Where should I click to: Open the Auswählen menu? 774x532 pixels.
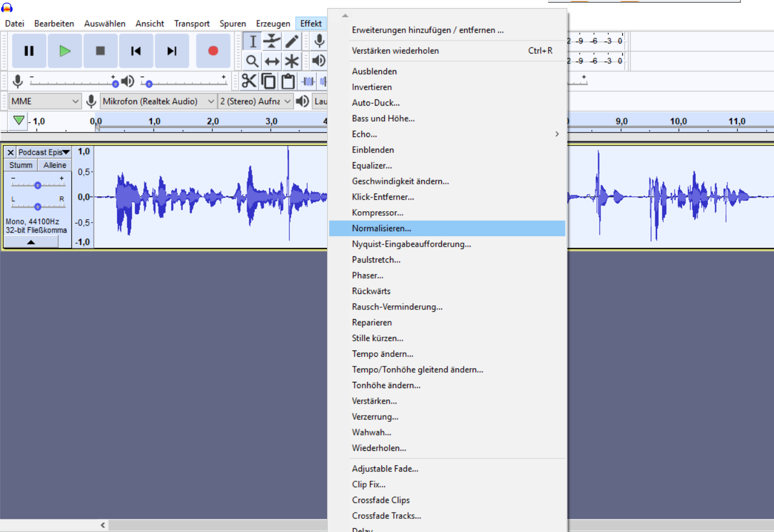coord(105,23)
